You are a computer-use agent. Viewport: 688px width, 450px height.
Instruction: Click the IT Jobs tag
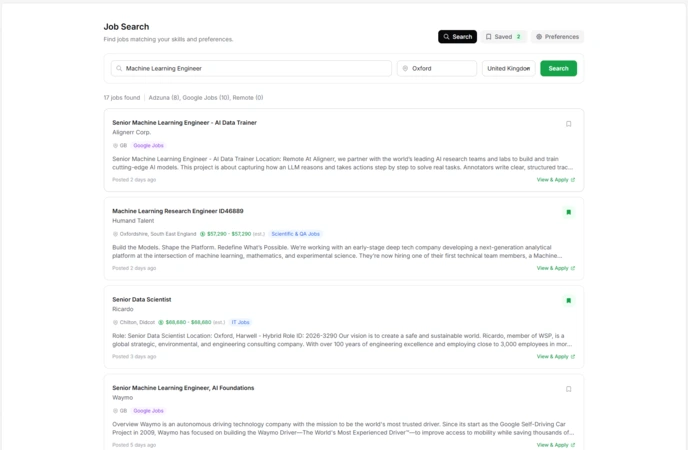tap(240, 322)
